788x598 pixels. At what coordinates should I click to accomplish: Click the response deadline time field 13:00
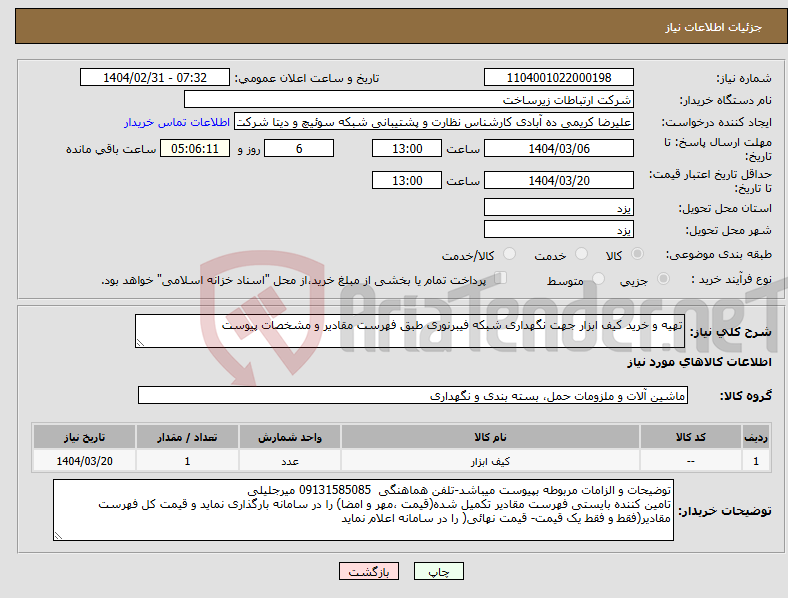click(407, 149)
